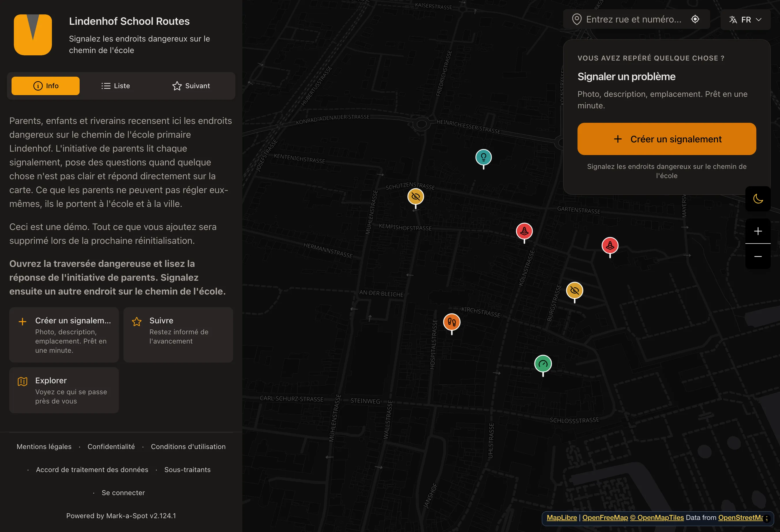Open the Confidentialité link
780x532 pixels.
[x=111, y=446]
